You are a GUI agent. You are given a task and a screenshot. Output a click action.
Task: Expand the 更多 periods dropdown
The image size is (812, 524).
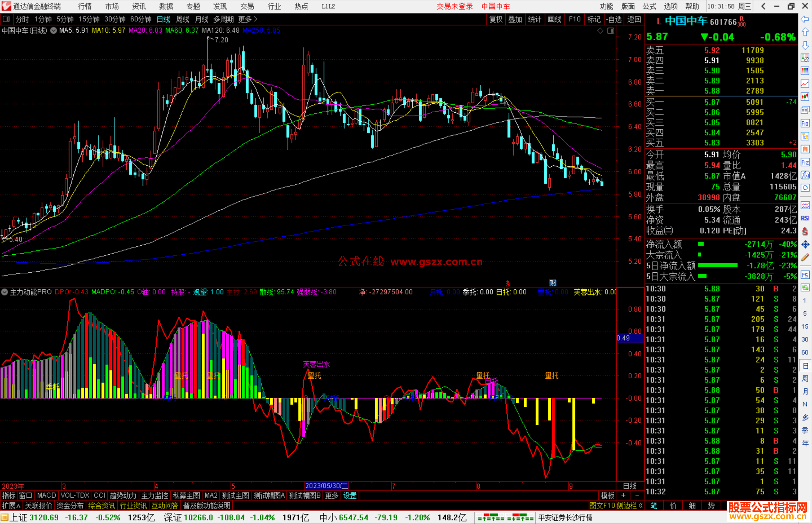[x=248, y=19]
